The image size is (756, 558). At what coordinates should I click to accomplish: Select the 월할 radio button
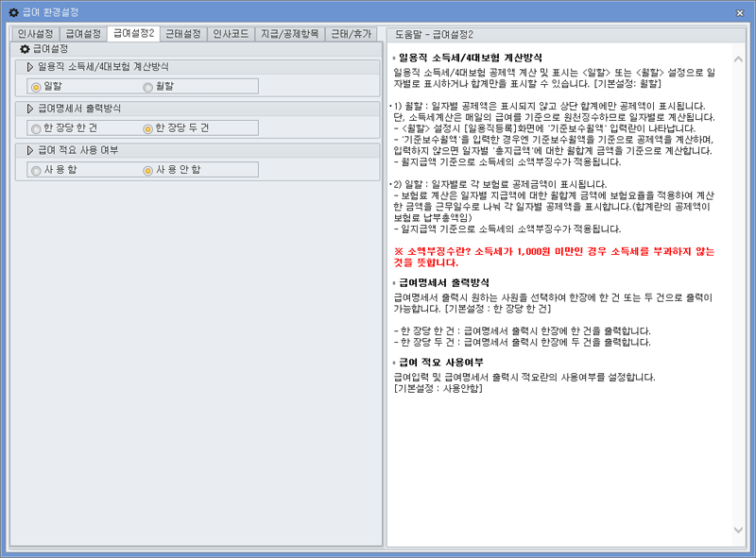(146, 88)
